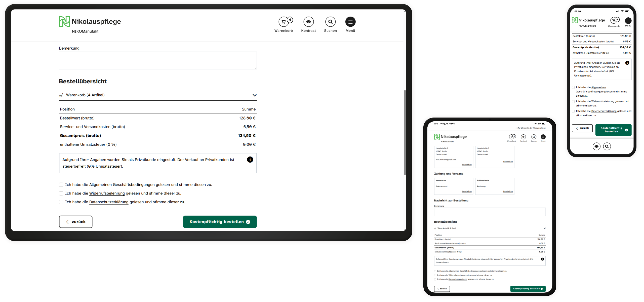This screenshot has height=302, width=644.
Task: Toggle the Kontrast eye icon in desktop header
Action: (308, 22)
